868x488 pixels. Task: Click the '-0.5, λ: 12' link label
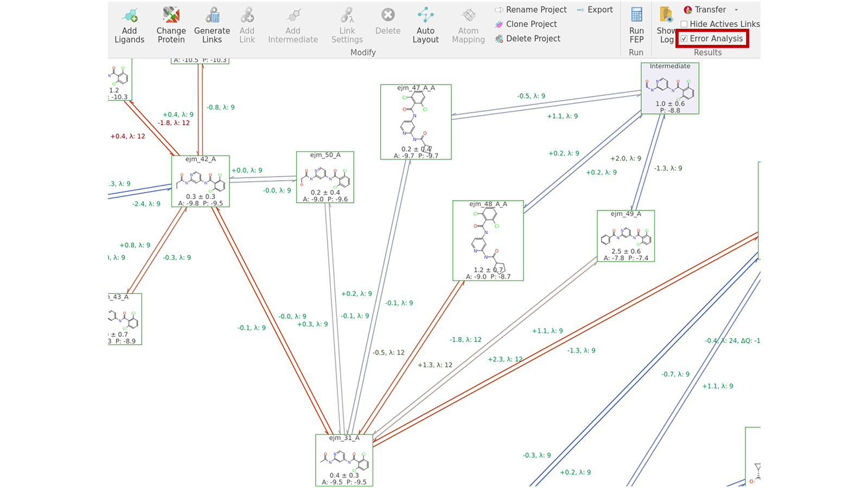tap(388, 352)
